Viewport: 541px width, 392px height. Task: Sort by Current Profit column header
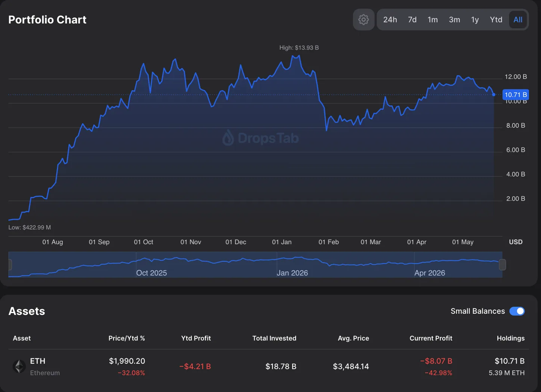[431, 338]
